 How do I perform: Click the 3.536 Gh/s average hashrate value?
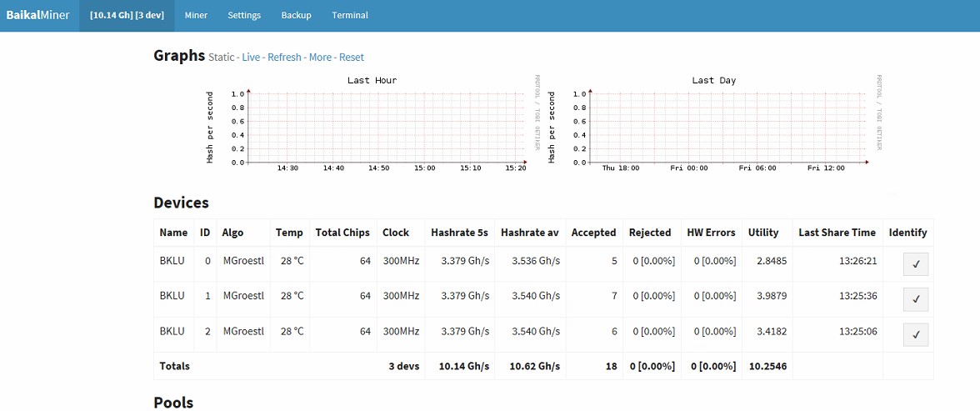click(x=536, y=260)
